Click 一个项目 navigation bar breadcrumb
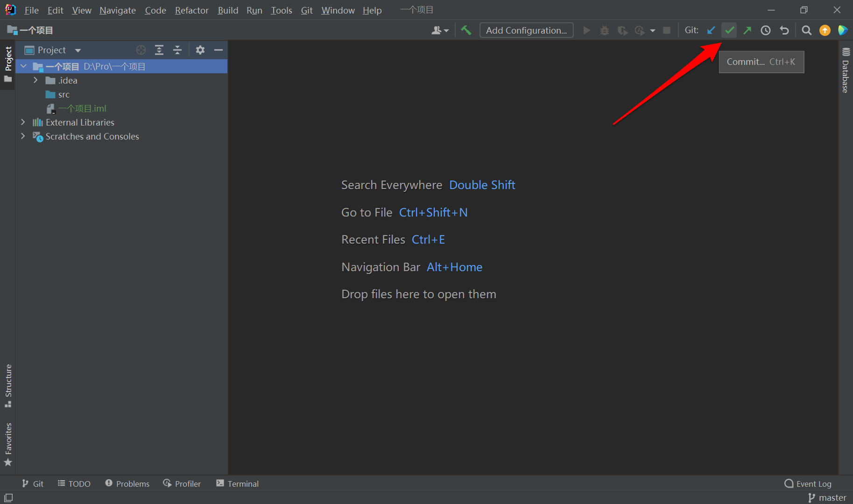 (30, 30)
